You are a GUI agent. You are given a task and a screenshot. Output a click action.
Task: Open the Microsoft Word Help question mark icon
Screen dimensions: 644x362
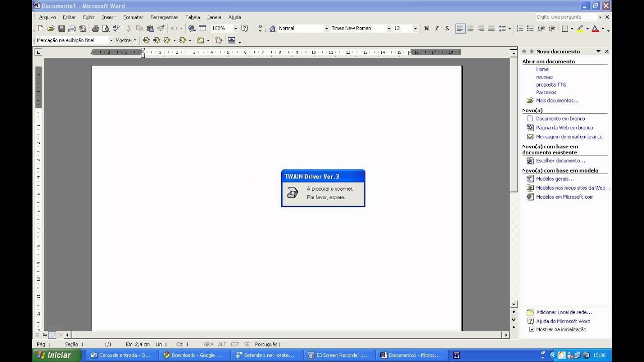[245, 29]
